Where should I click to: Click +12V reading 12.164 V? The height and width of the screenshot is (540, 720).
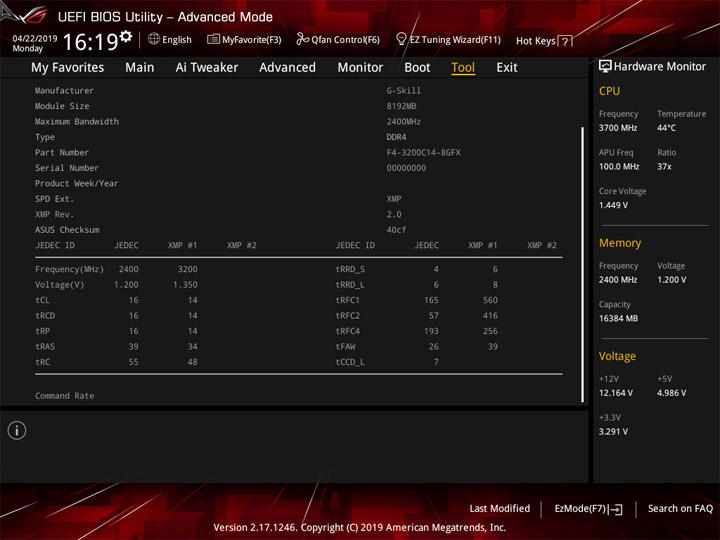click(616, 393)
